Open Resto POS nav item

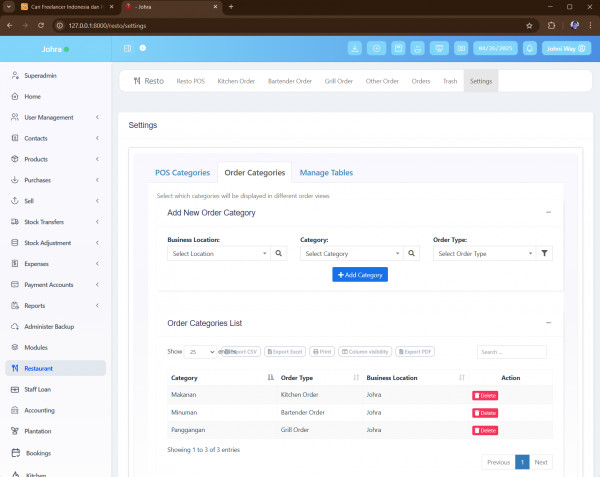coord(191,81)
